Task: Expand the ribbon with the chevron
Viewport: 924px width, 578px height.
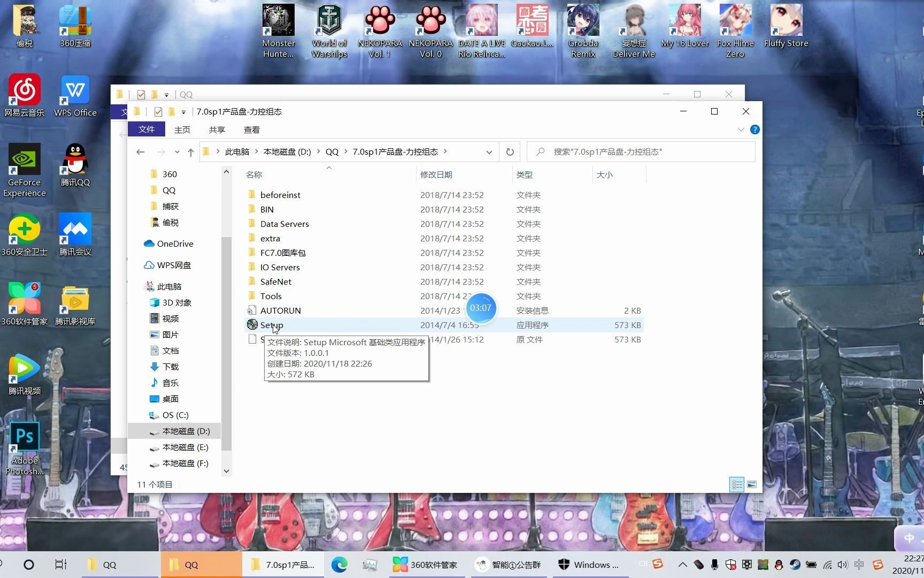Action: (x=741, y=130)
